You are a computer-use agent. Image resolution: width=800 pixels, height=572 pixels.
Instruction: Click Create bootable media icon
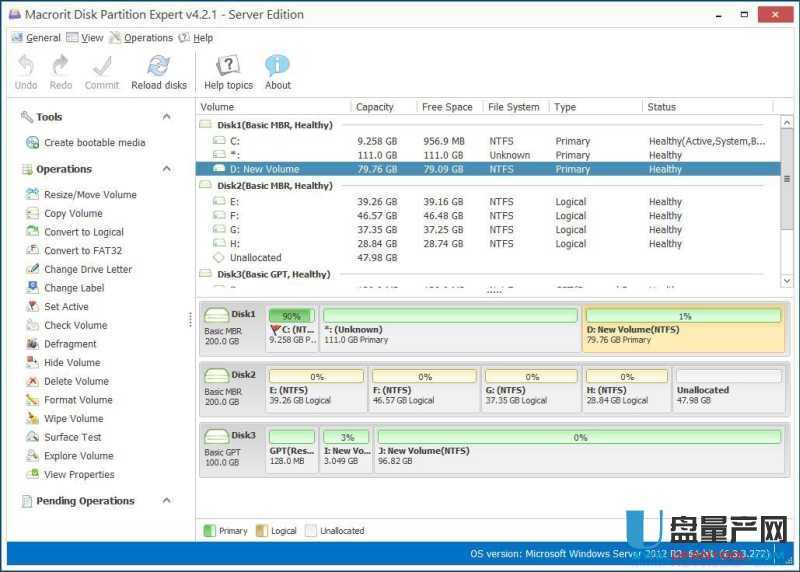click(x=33, y=143)
